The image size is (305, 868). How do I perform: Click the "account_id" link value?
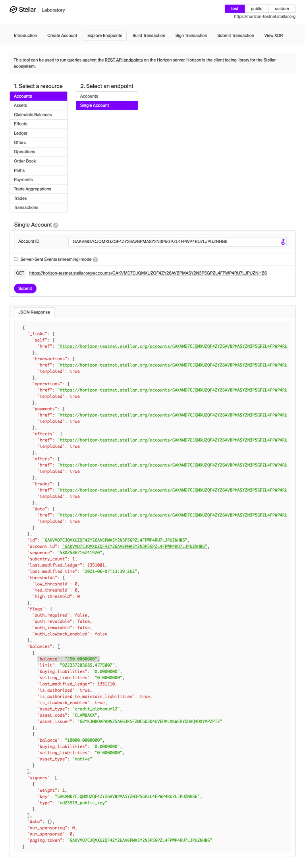135,547
